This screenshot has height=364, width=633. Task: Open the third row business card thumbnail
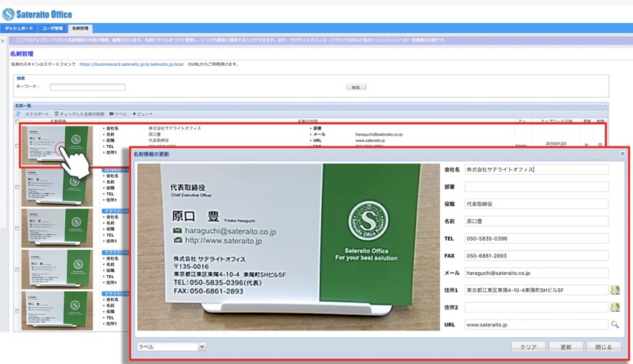tap(57, 228)
